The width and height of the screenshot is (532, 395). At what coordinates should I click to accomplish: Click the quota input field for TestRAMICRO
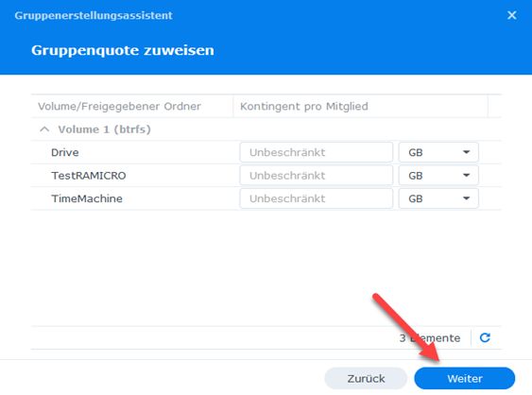click(317, 176)
